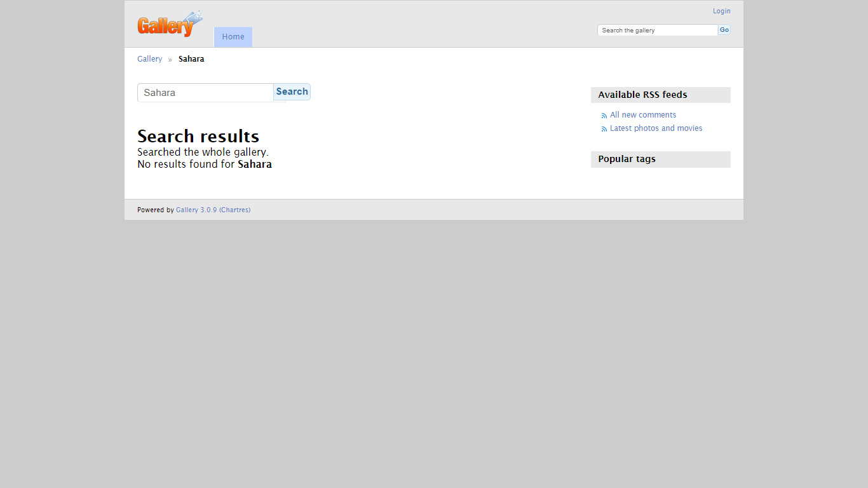This screenshot has width=868, height=488.
Task: Open the Home tab
Action: 233,37
